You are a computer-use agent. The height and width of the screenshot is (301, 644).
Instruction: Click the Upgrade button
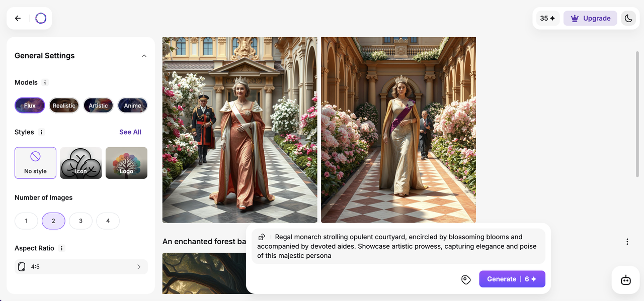(x=590, y=19)
